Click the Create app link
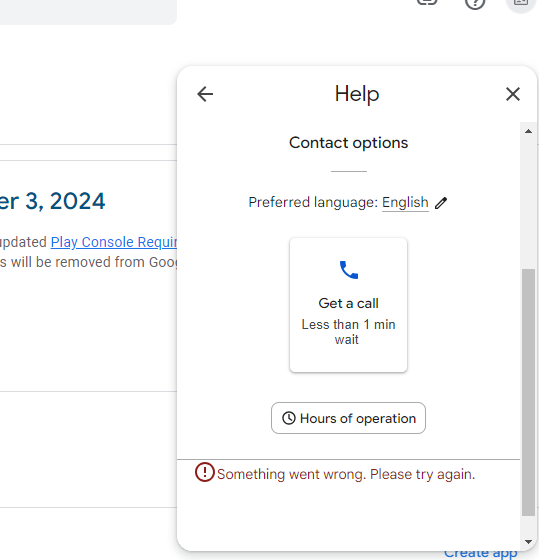The image size is (539, 560). click(x=480, y=554)
